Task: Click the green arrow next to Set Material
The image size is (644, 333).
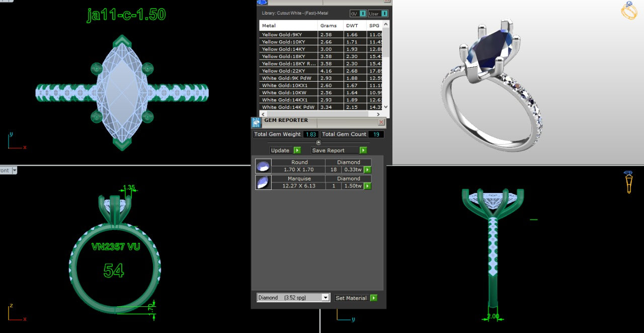Action: tap(373, 298)
